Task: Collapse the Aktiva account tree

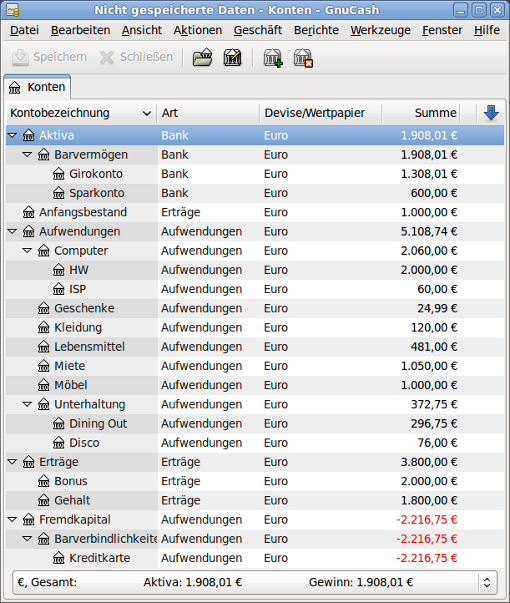Action: tap(12, 135)
